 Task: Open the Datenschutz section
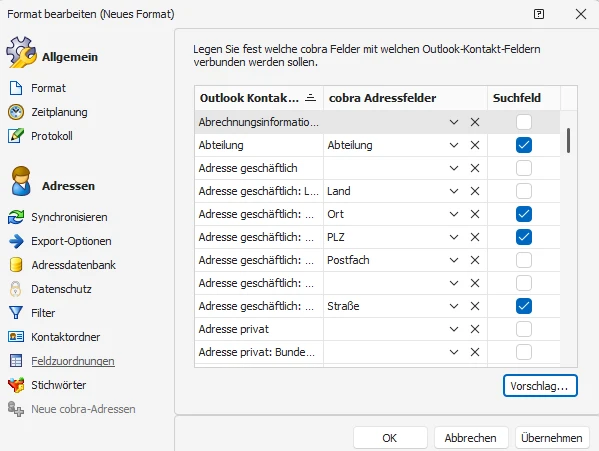click(61, 289)
